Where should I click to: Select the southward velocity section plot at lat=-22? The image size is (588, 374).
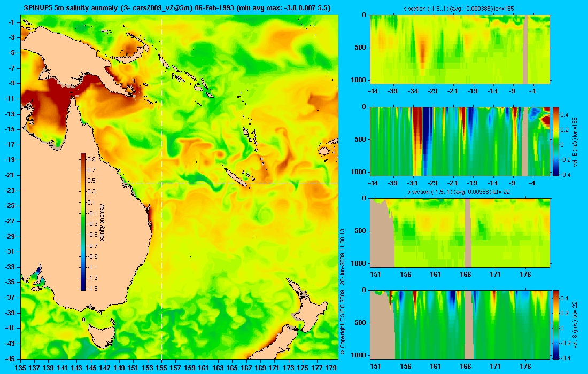pos(460,324)
